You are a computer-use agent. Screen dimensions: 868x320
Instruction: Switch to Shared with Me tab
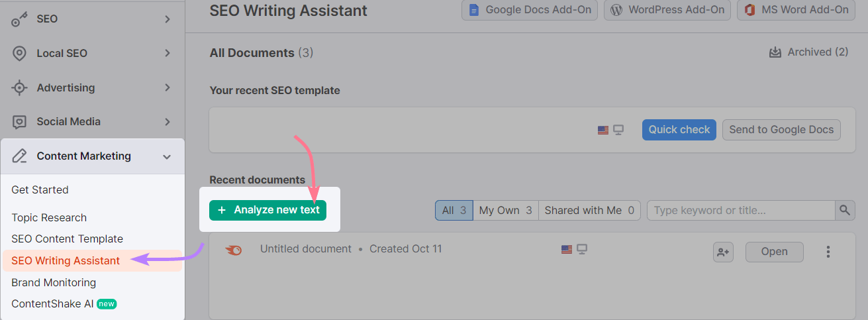click(589, 211)
